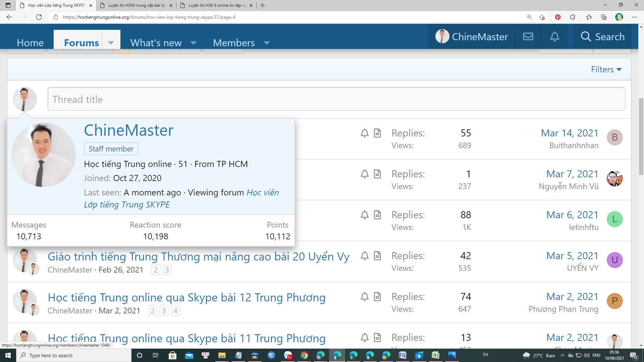Image resolution: width=644 pixels, height=362 pixels.
Task: Expand the Forums navigation dropdown arrow
Action: click(x=111, y=43)
